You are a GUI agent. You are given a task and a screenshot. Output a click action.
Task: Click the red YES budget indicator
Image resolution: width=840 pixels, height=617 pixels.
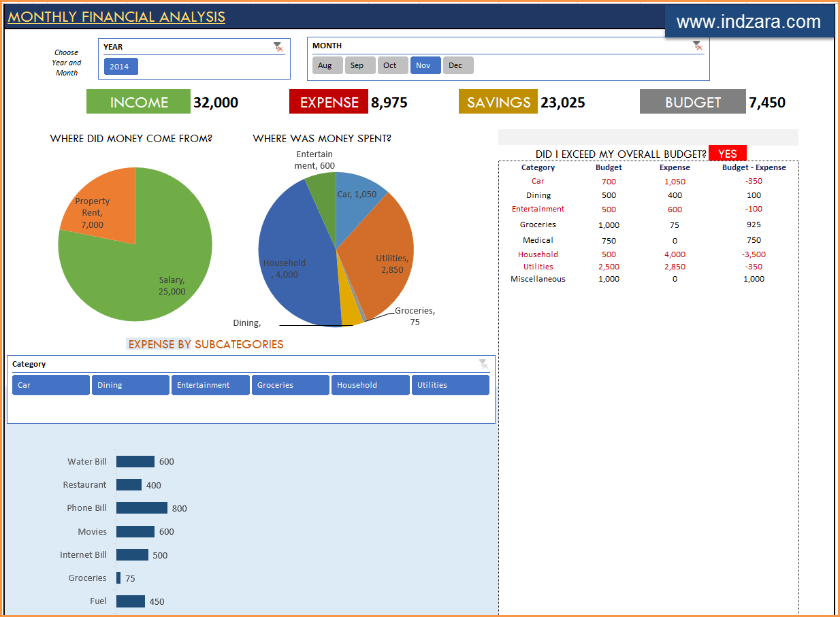[727, 154]
